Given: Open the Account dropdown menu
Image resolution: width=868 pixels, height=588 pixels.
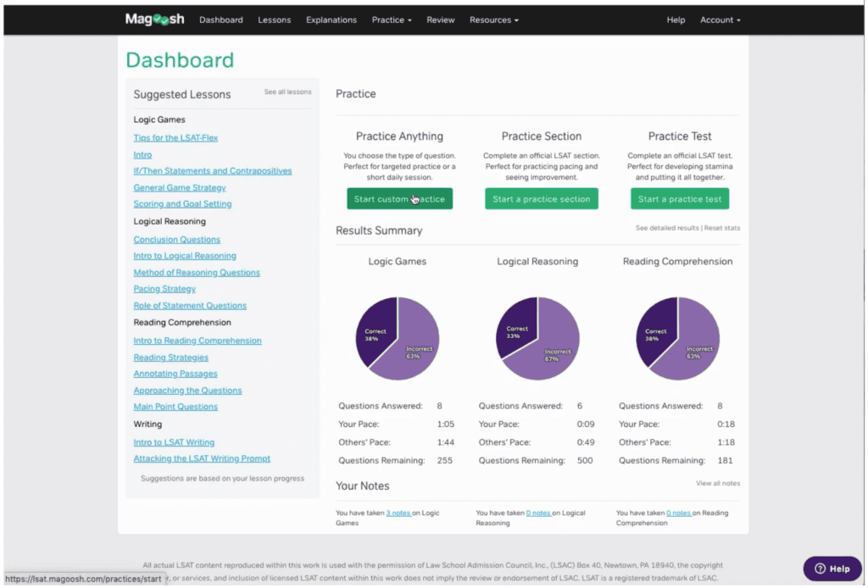Looking at the screenshot, I should pyautogui.click(x=719, y=19).
